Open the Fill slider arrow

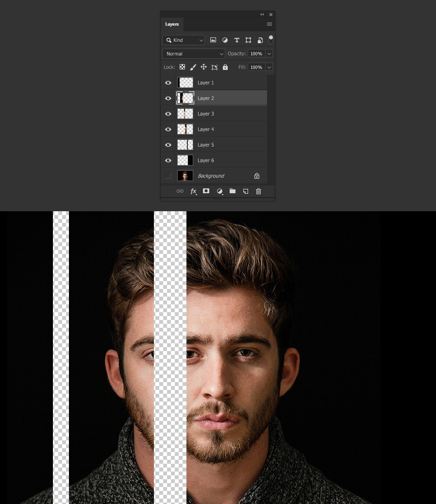pyautogui.click(x=269, y=67)
